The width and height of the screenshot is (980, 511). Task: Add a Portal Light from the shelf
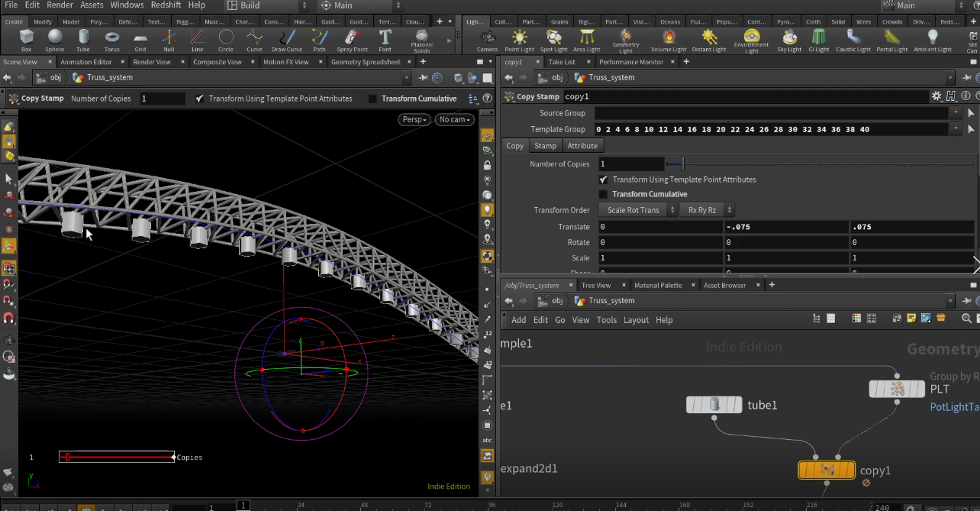[x=891, y=40]
